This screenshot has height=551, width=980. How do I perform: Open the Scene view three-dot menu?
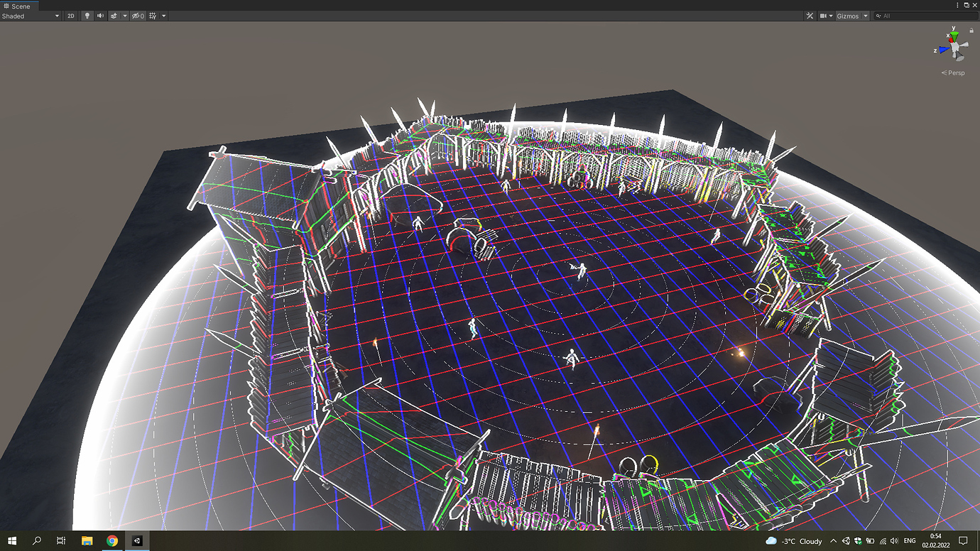tap(958, 5)
